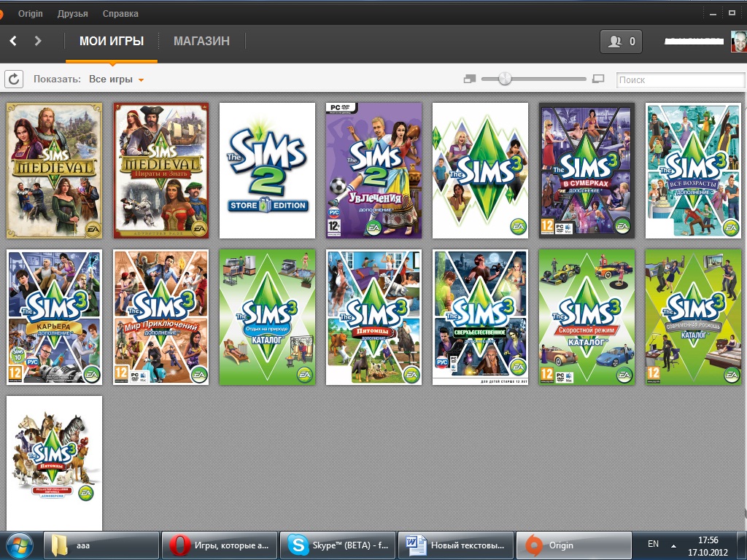Image resolution: width=747 pixels, height=560 pixels.
Task: Select Sims 3 Современная роскошь каталог
Action: (x=693, y=317)
